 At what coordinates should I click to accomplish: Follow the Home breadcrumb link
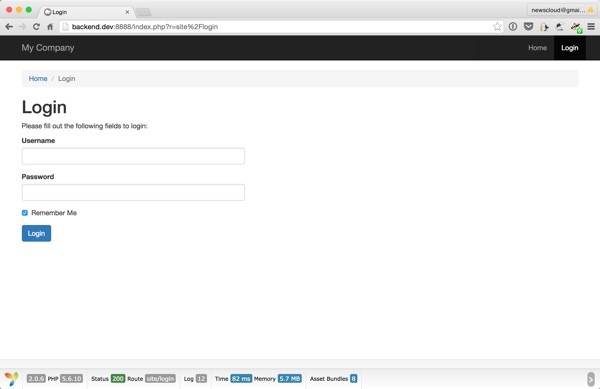tap(38, 78)
